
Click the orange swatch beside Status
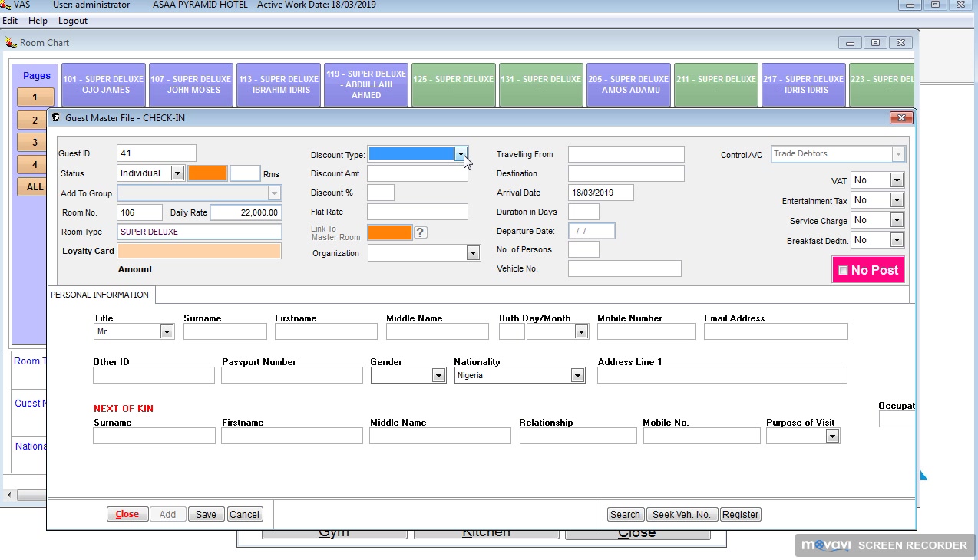208,173
